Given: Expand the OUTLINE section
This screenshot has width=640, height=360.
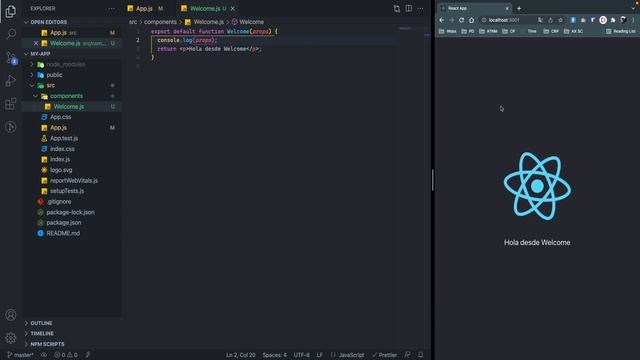Looking at the screenshot, I should point(71,323).
